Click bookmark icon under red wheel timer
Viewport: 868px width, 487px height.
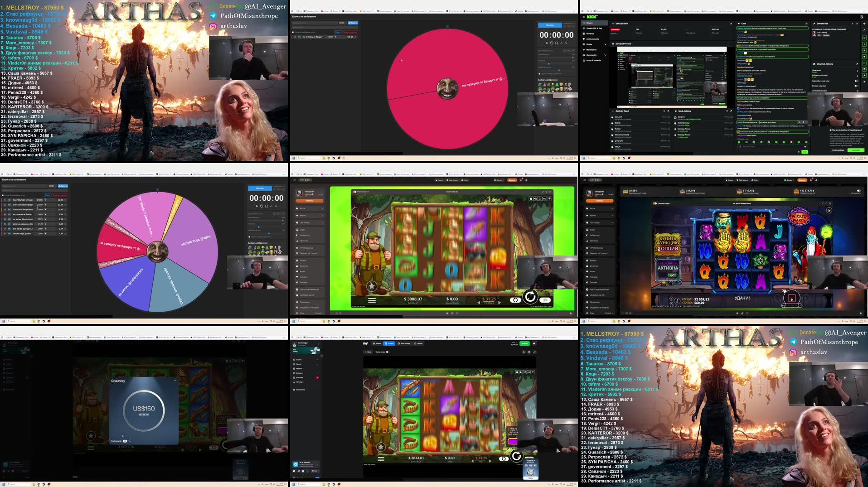coord(557,43)
